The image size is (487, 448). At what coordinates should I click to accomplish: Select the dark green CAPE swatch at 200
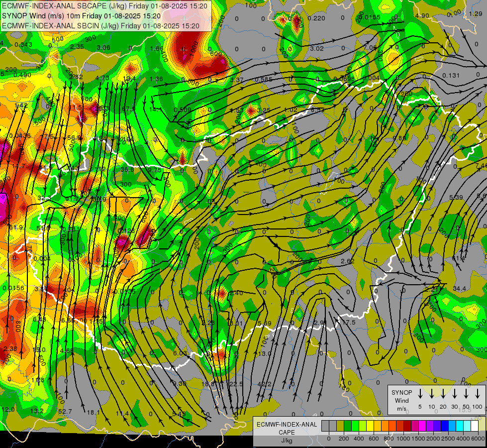[348, 426]
